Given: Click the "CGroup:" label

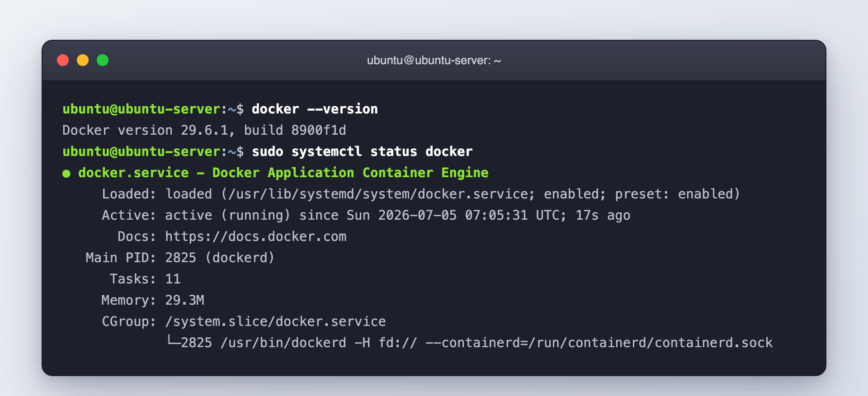Looking at the screenshot, I should click(129, 321).
